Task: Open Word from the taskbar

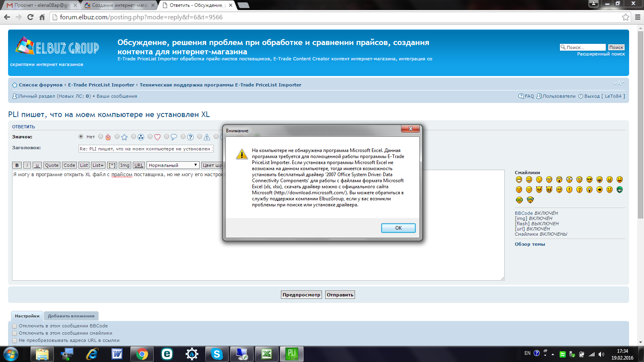Action: click(x=117, y=354)
